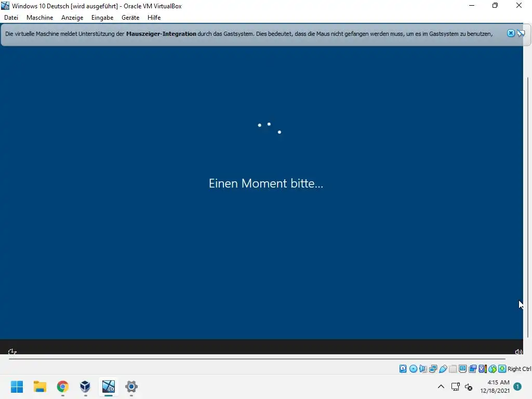Open File Explorer from the taskbar
The image size is (532, 399).
tap(39, 387)
